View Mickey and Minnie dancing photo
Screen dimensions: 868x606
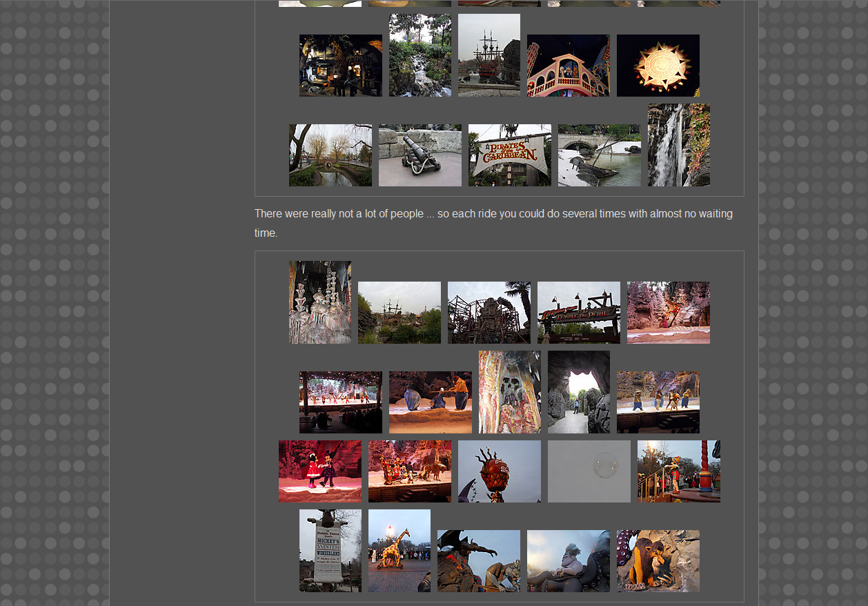coord(319,471)
